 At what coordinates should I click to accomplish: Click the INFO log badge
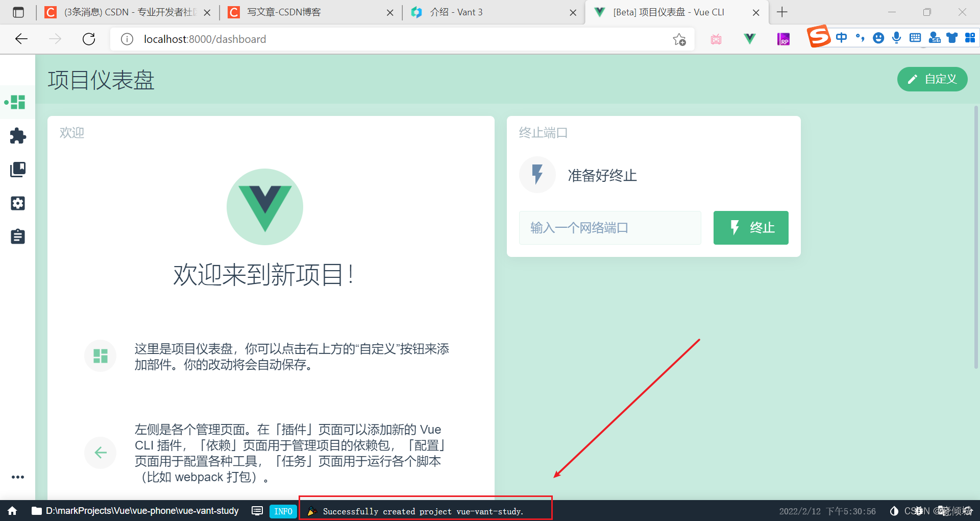point(283,511)
